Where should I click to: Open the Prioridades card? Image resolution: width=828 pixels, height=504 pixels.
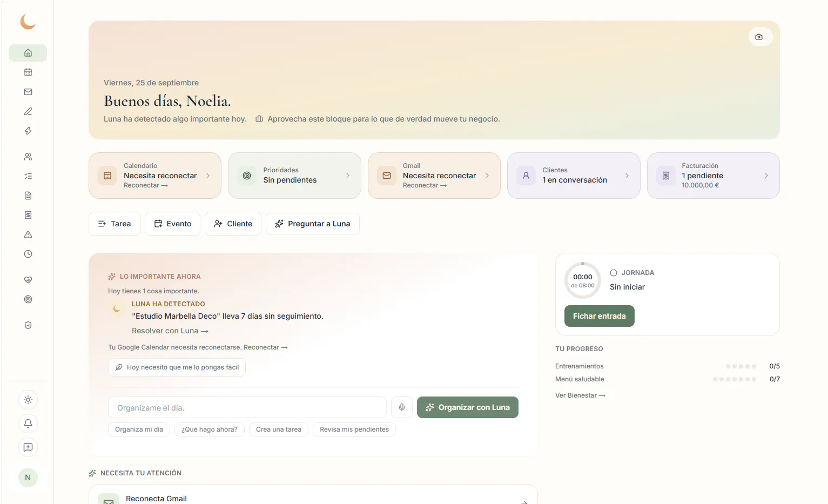coord(294,176)
